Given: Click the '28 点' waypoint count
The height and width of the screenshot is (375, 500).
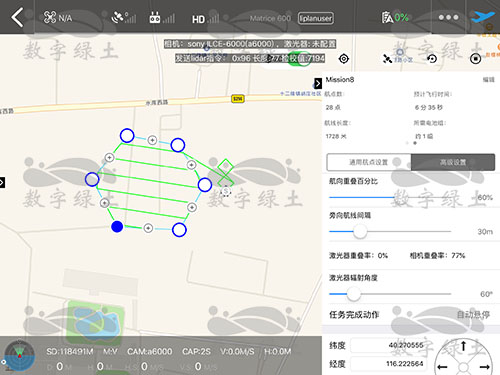Looking at the screenshot, I should 333,107.
